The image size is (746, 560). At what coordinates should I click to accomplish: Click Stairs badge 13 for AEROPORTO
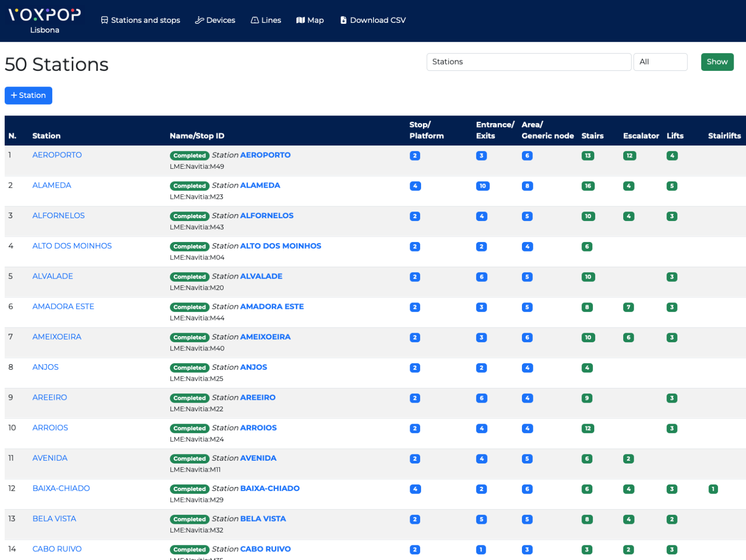pyautogui.click(x=588, y=156)
